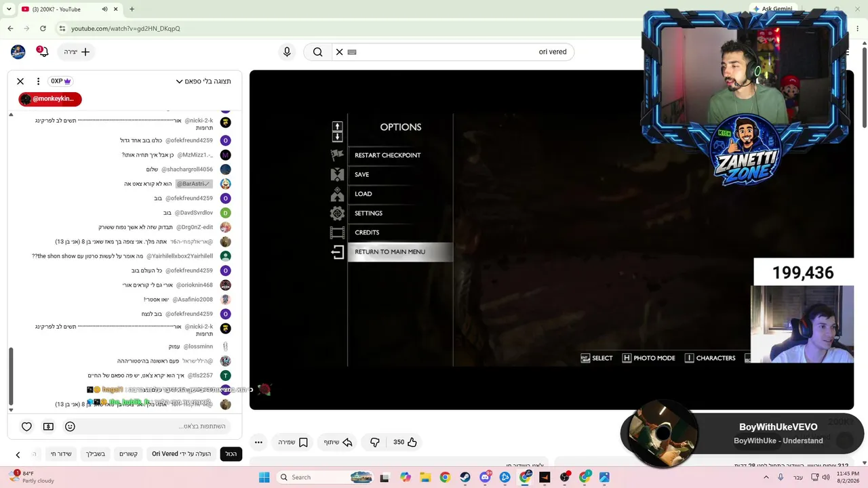
Task: Open the Windows Start menu
Action: [x=264, y=477]
